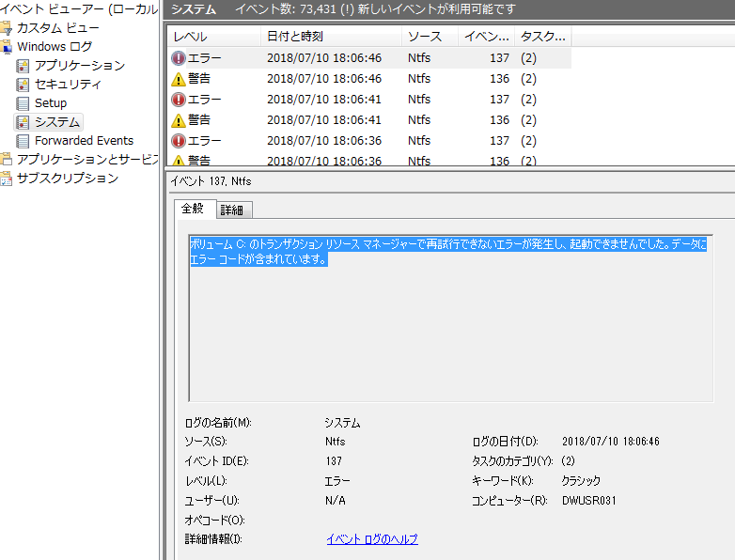Viewport: 735px width, 560px height.
Task: Sort by ソース column header
Action: 430,37
